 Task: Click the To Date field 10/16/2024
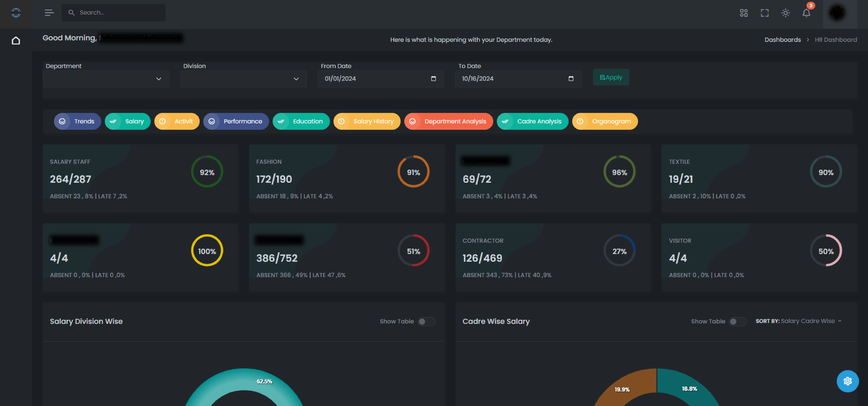(x=518, y=79)
